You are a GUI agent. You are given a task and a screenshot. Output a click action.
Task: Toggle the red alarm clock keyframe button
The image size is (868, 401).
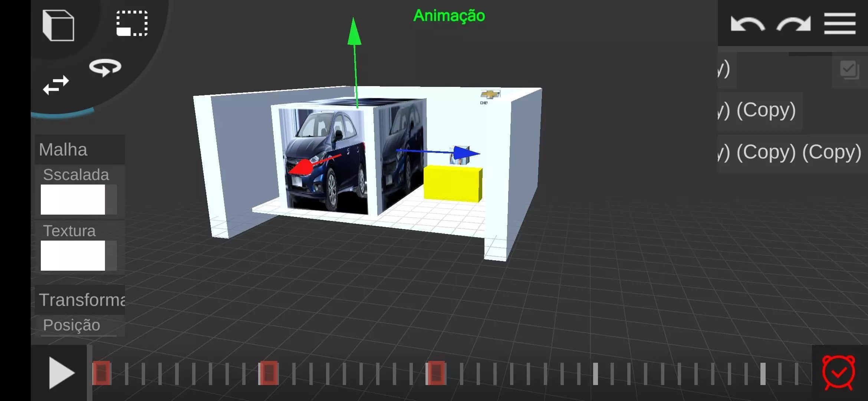pos(839,373)
